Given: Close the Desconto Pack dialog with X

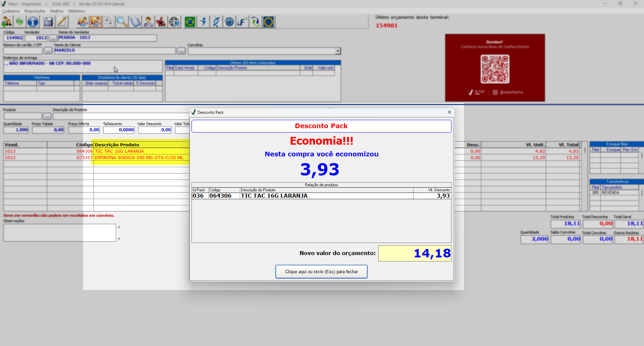Looking at the screenshot, I should [x=449, y=112].
